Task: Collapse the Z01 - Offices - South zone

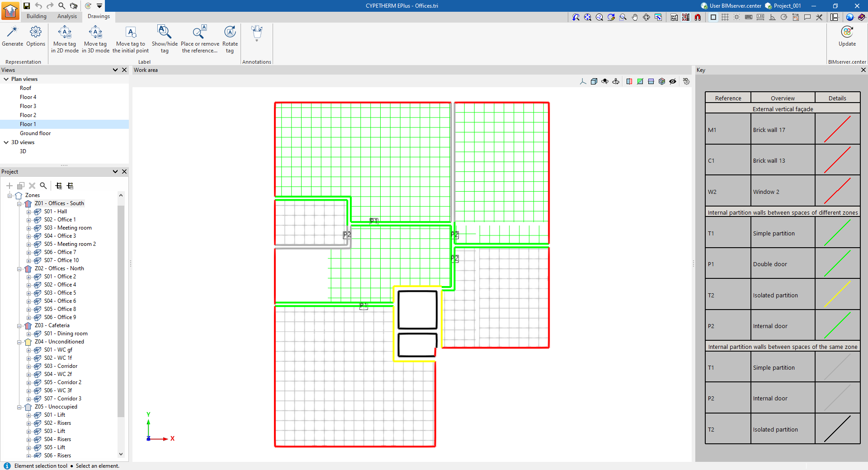Action: pos(19,204)
